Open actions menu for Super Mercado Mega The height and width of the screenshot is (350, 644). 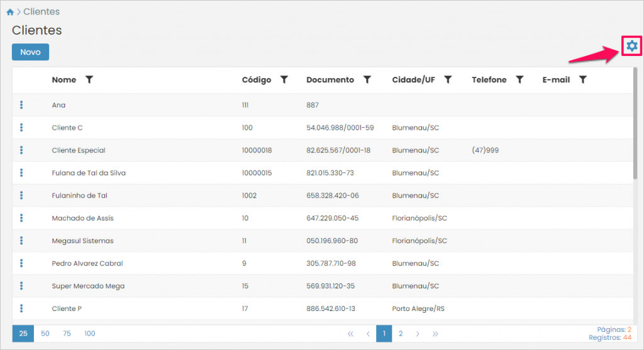pyautogui.click(x=21, y=286)
